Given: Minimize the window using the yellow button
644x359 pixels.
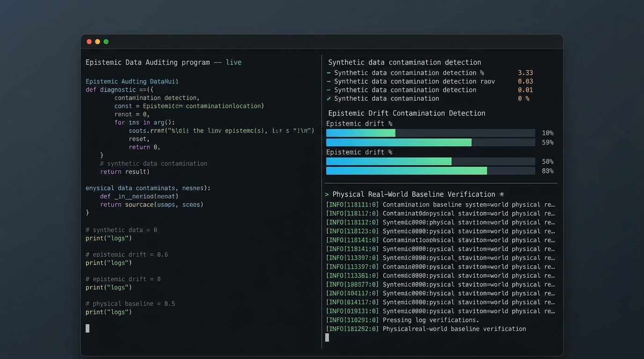Looking at the screenshot, I should pos(97,42).
